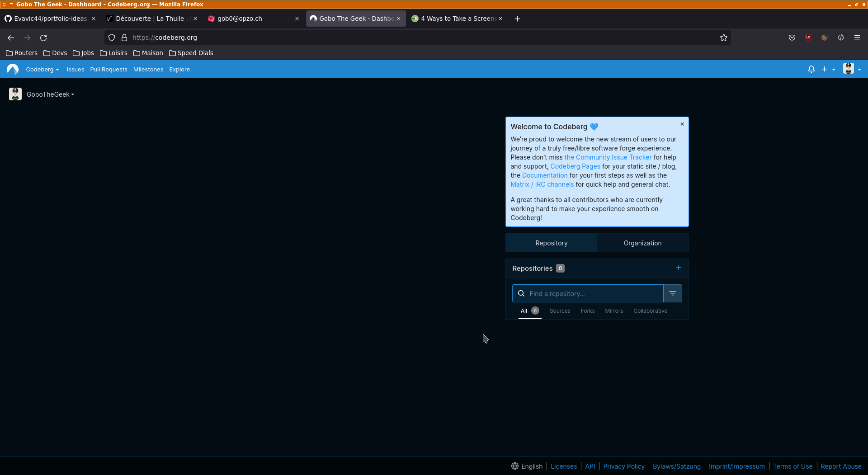Image resolution: width=868 pixels, height=475 pixels.
Task: Open the Jobs bookmarks folder
Action: click(83, 53)
